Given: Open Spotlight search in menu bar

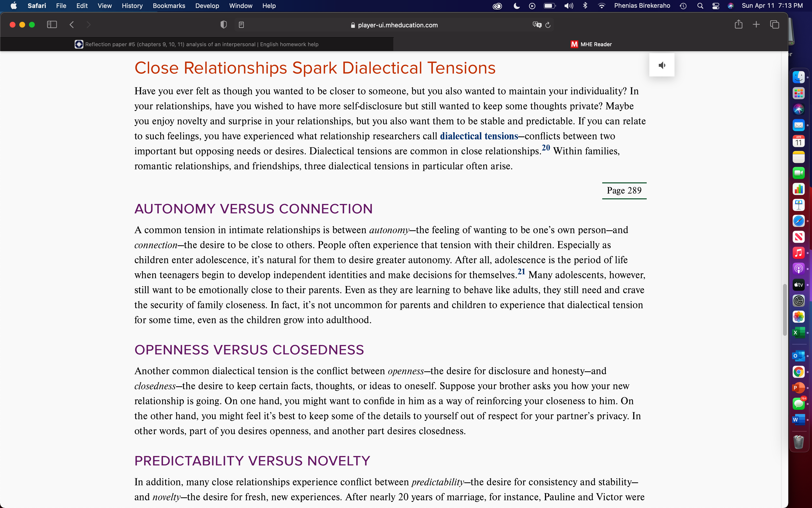Looking at the screenshot, I should coord(700,6).
